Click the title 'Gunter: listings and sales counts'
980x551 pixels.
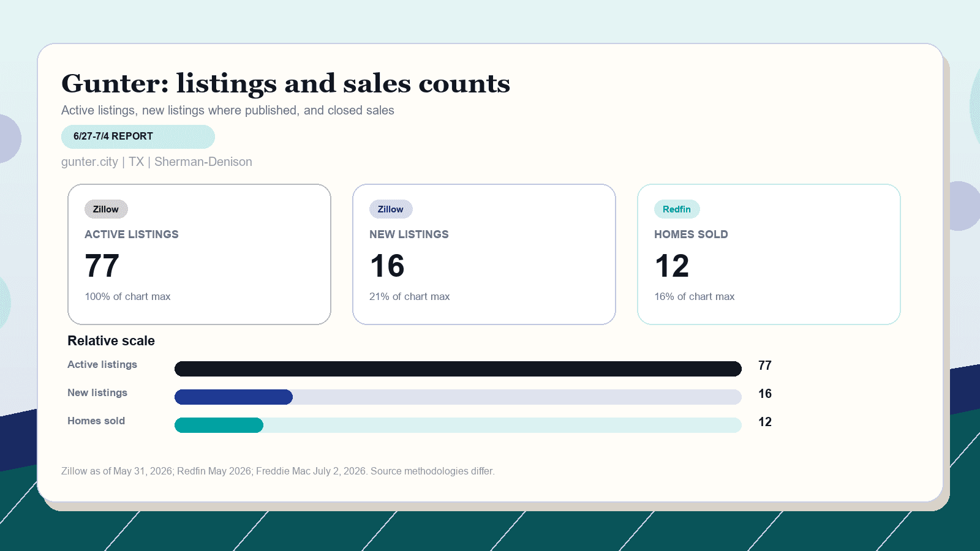pos(285,83)
